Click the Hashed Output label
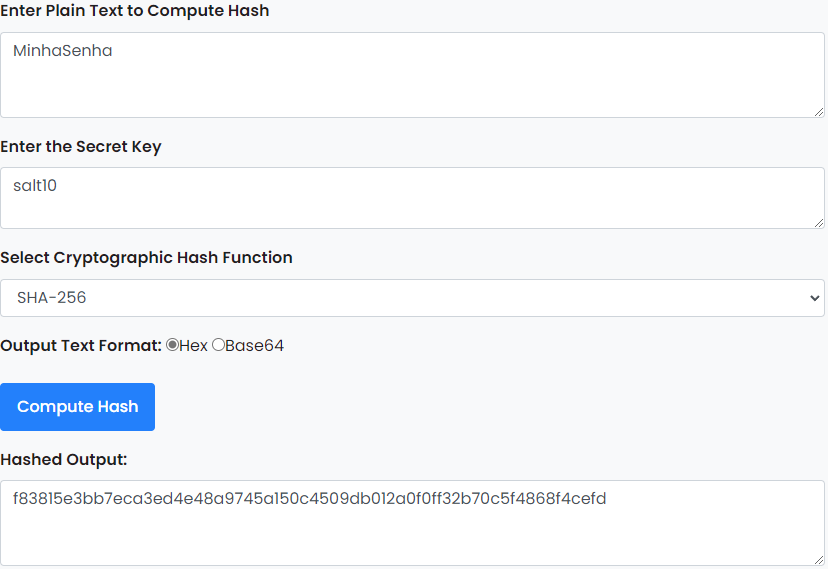Viewport: 828px width, 569px height. coord(64,460)
